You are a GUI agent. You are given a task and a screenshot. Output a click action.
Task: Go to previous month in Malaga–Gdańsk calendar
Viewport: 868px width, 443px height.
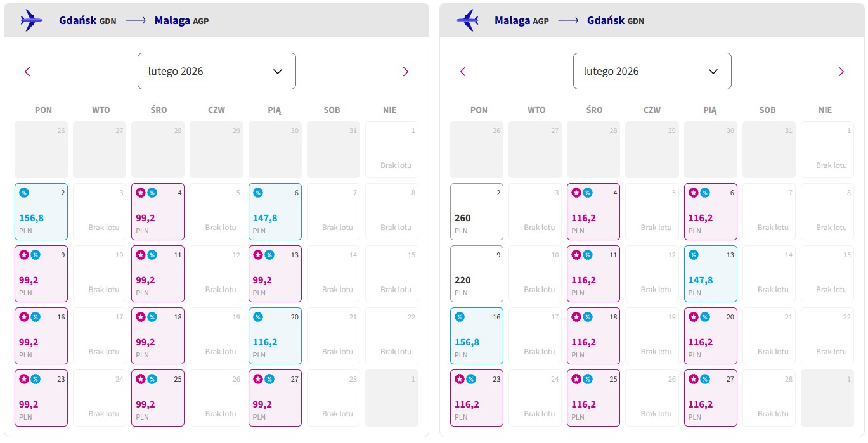click(x=463, y=72)
